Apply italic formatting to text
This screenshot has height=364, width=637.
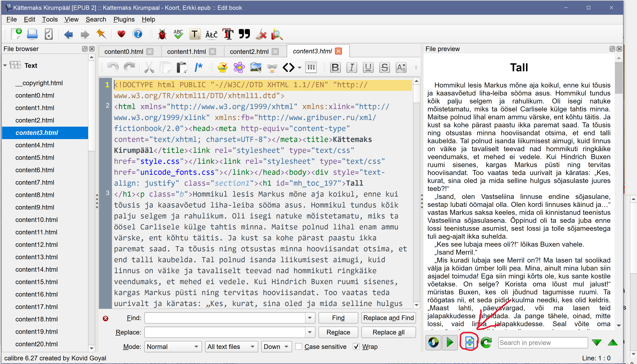(352, 67)
